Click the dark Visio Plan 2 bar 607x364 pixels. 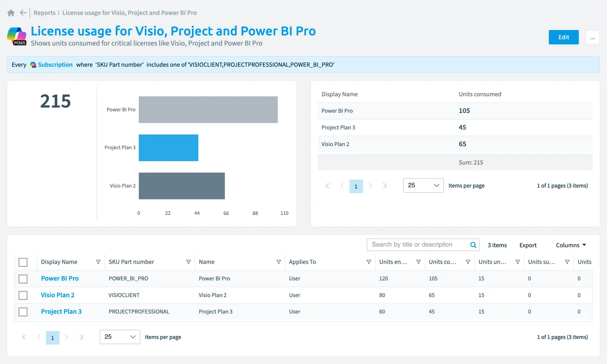point(182,186)
